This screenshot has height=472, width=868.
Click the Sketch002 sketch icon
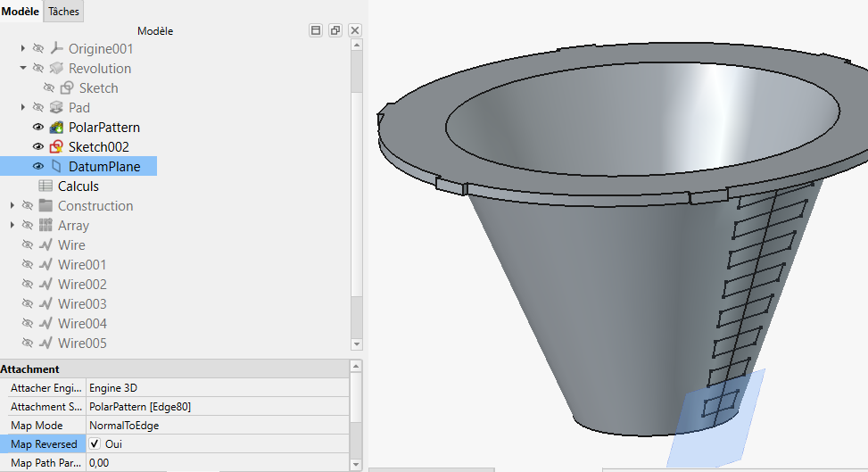tap(56, 147)
